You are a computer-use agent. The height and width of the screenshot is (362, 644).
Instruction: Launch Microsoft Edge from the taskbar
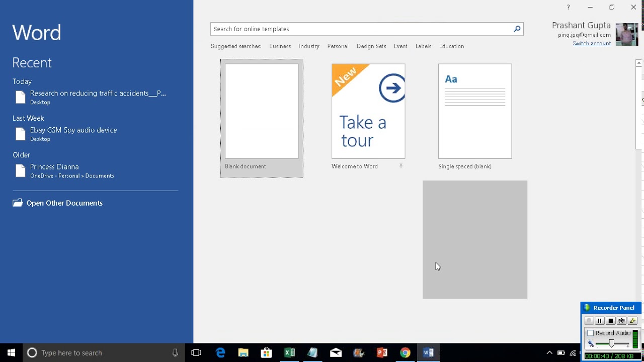point(220,352)
